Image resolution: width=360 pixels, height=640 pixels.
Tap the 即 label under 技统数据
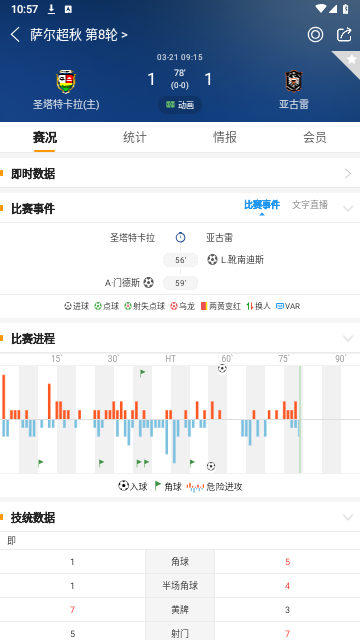click(x=11, y=541)
